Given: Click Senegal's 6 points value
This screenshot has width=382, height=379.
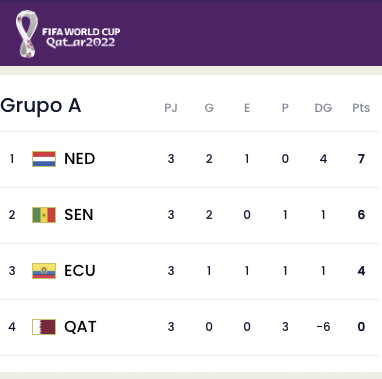Looking at the screenshot, I should [361, 215].
